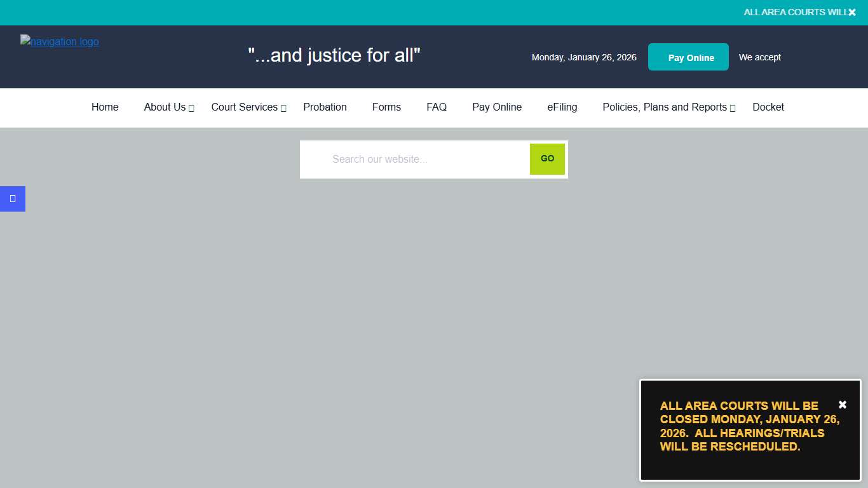Select Home in the navigation menu
This screenshot has width=868, height=488.
(105, 107)
